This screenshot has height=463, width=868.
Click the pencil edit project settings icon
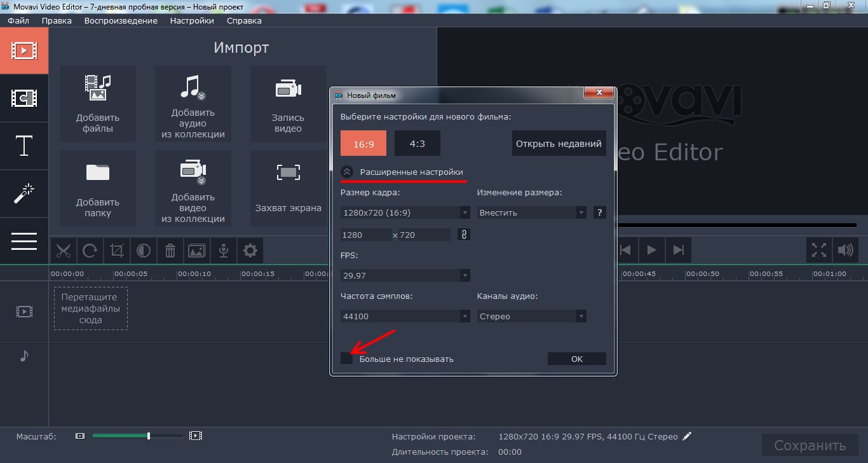pyautogui.click(x=686, y=436)
